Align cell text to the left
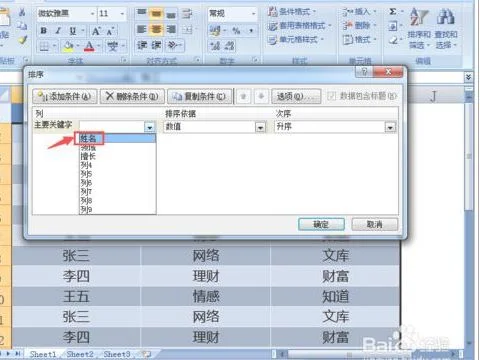The width and height of the screenshot is (480, 360). [142, 29]
